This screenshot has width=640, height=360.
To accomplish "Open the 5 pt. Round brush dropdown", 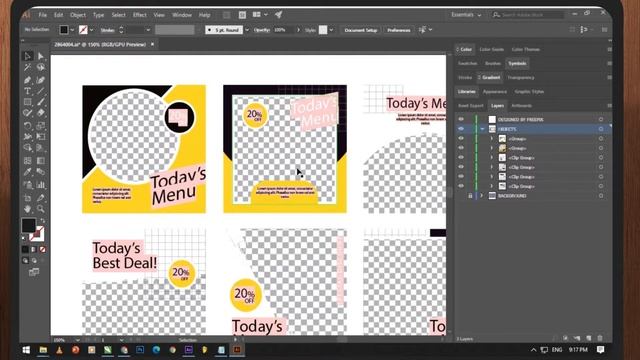I will 247,30.
